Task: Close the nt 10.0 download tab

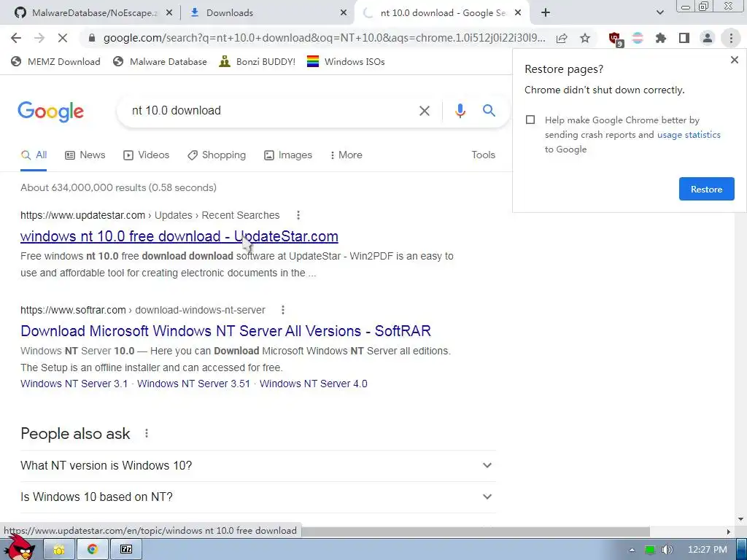Action: (518, 13)
